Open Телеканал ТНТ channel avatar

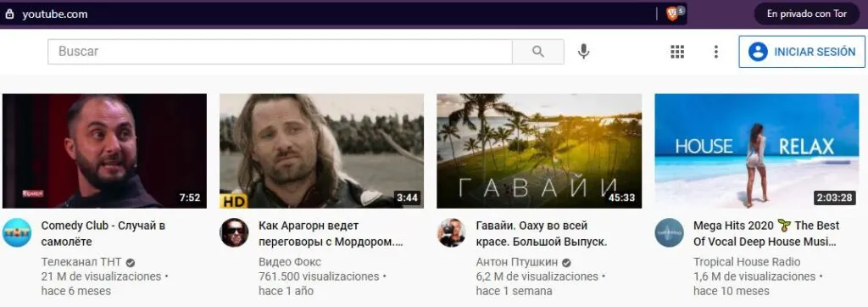pos(17,232)
